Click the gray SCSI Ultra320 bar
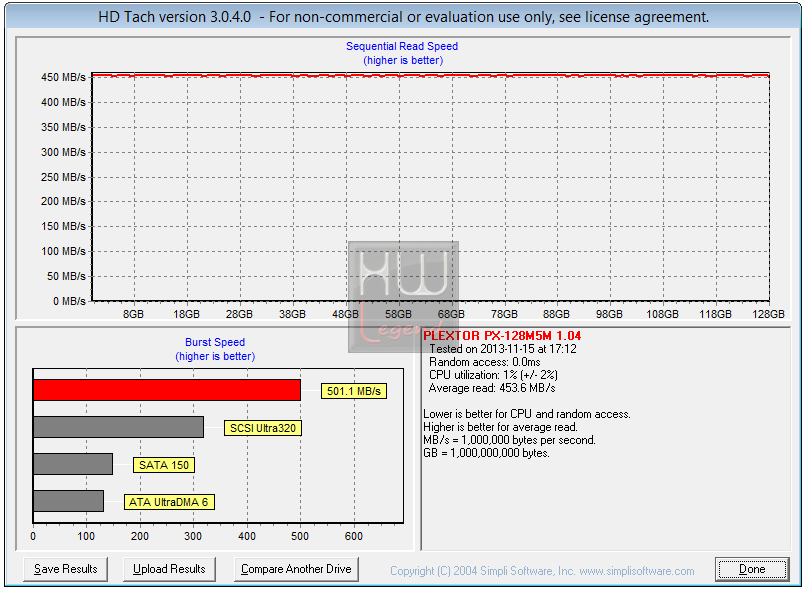 [x=118, y=427]
